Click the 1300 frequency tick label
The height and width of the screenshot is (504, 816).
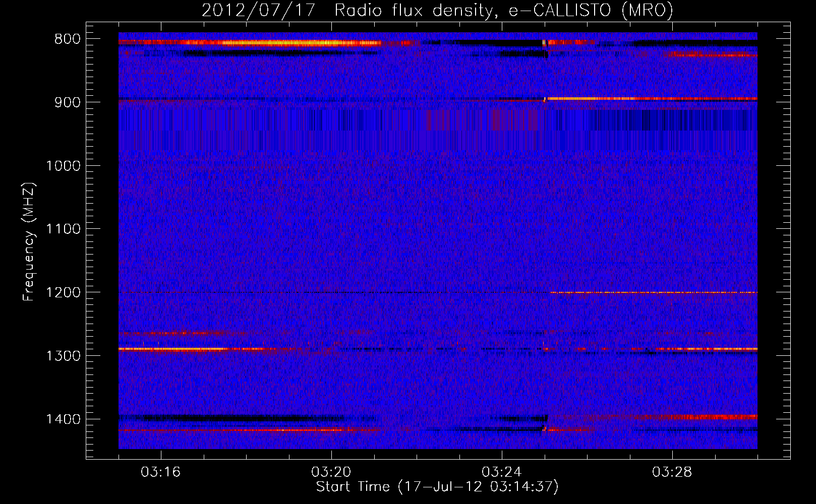(x=63, y=356)
